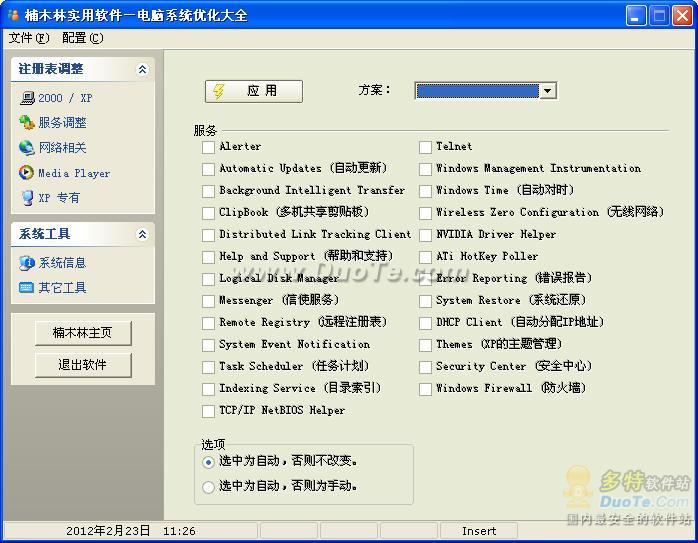
Task: Click the 退出软件 button
Action: pos(83,365)
